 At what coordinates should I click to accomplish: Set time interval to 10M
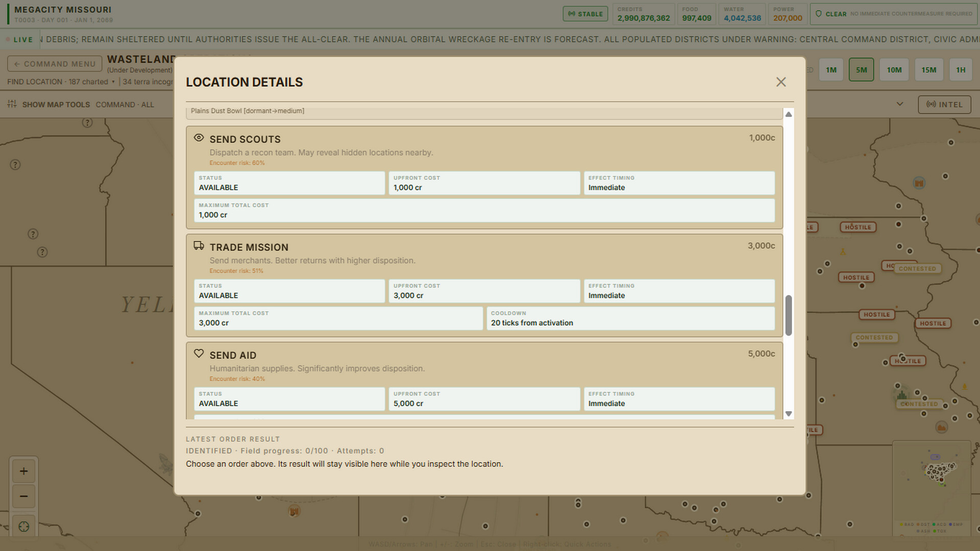(x=894, y=70)
